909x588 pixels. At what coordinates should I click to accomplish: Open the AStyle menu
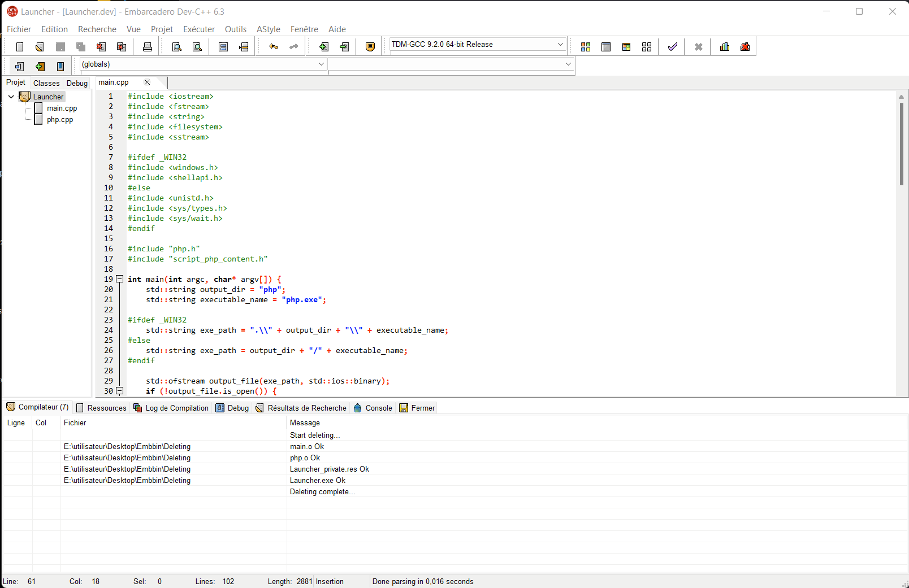point(269,29)
